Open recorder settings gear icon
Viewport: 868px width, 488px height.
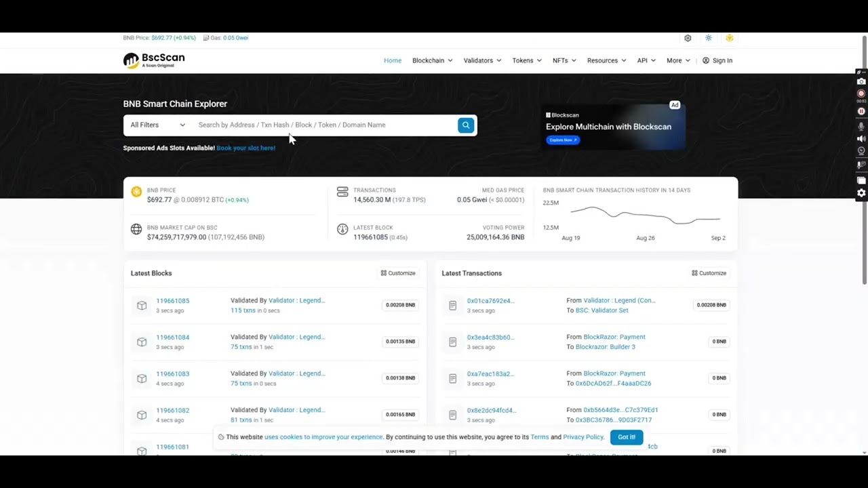click(x=861, y=193)
